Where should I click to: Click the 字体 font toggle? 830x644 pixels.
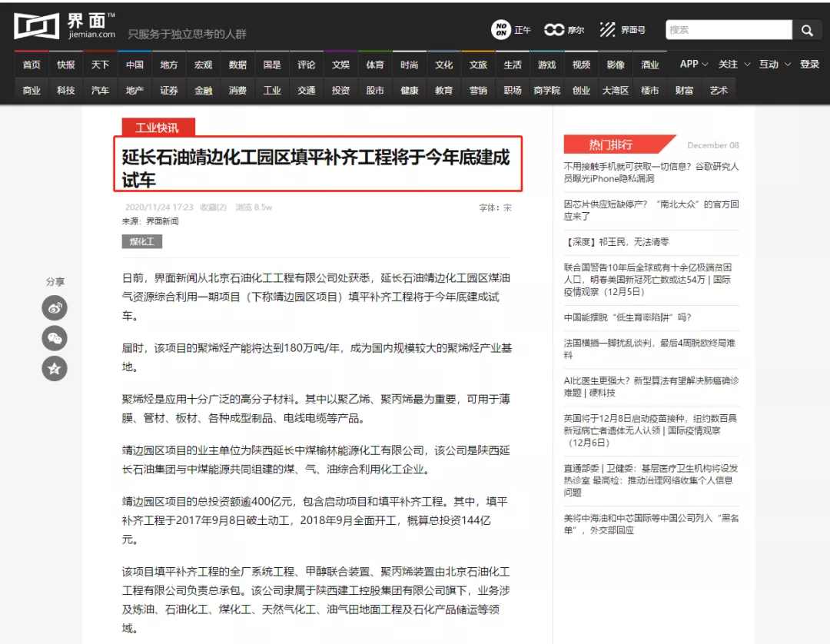496,208
